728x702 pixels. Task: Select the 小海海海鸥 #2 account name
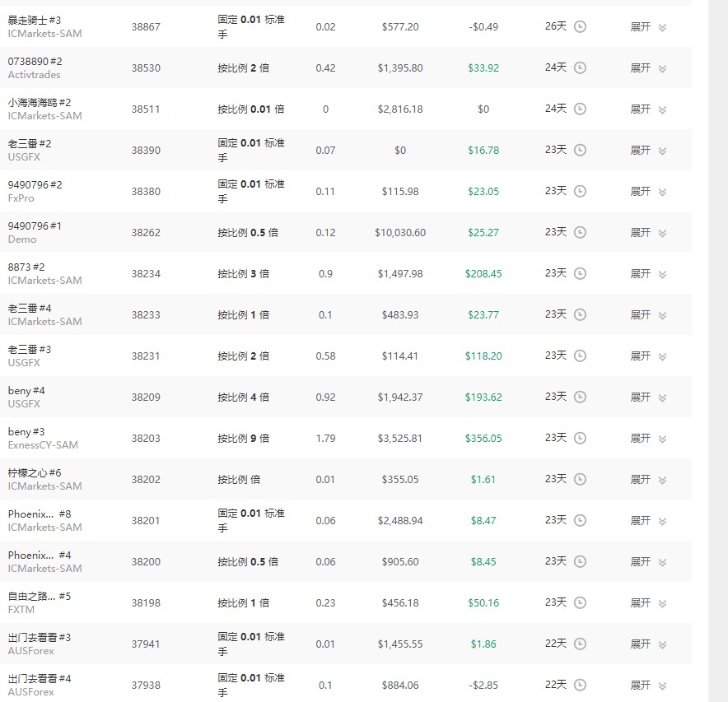(40, 102)
